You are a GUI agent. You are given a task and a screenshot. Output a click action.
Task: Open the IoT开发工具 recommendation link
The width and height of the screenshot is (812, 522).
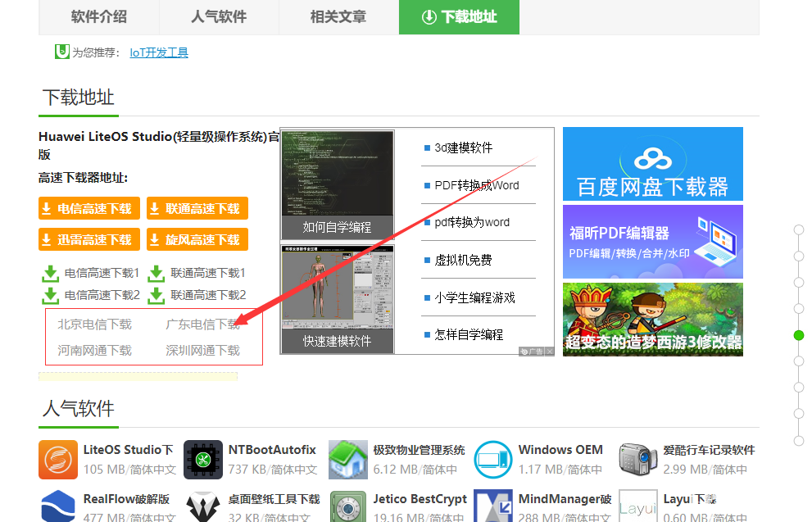159,52
